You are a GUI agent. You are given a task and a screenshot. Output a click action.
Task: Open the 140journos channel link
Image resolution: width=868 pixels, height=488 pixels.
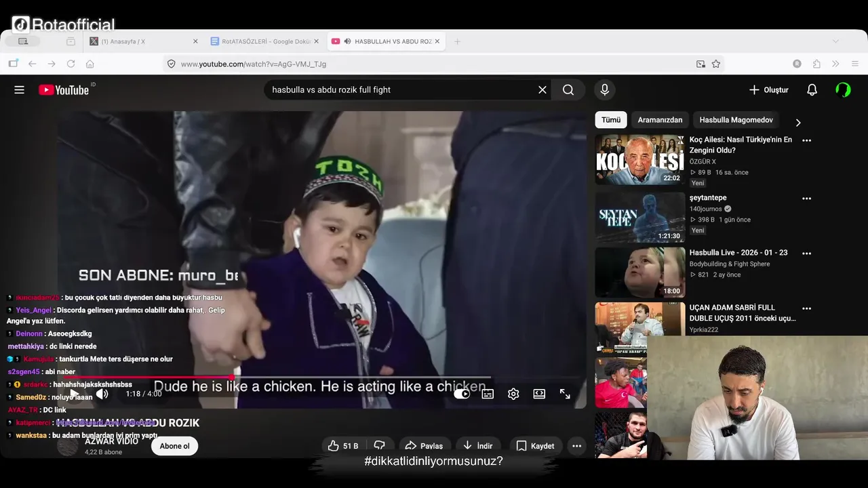point(706,209)
